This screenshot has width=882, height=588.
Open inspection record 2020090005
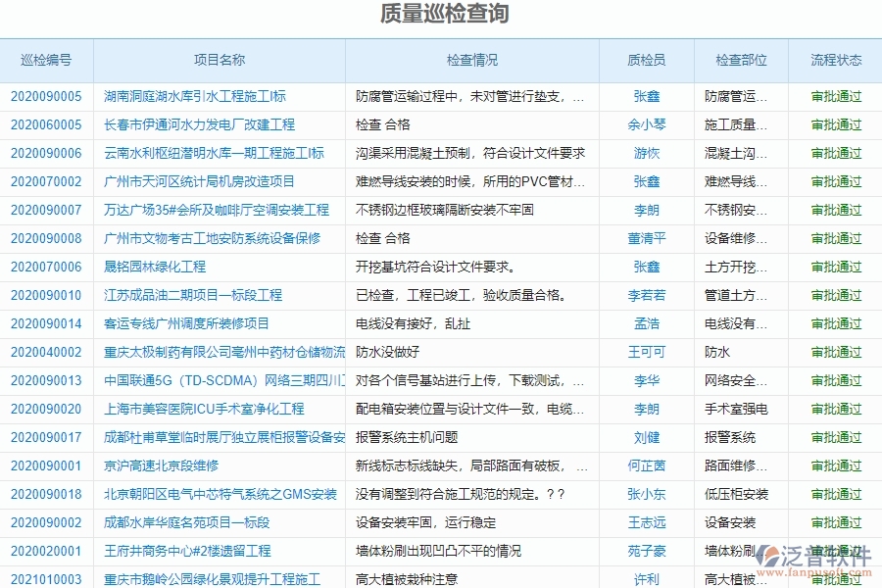(45, 96)
